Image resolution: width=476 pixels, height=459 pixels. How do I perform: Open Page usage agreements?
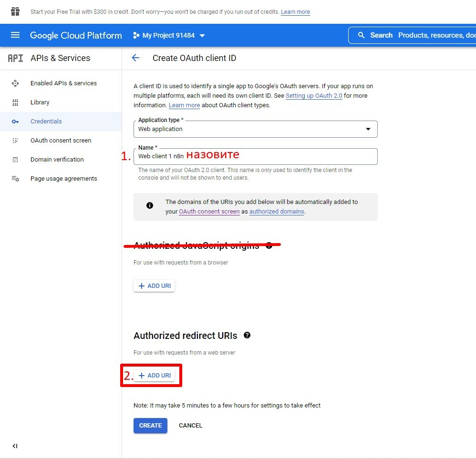(x=64, y=179)
